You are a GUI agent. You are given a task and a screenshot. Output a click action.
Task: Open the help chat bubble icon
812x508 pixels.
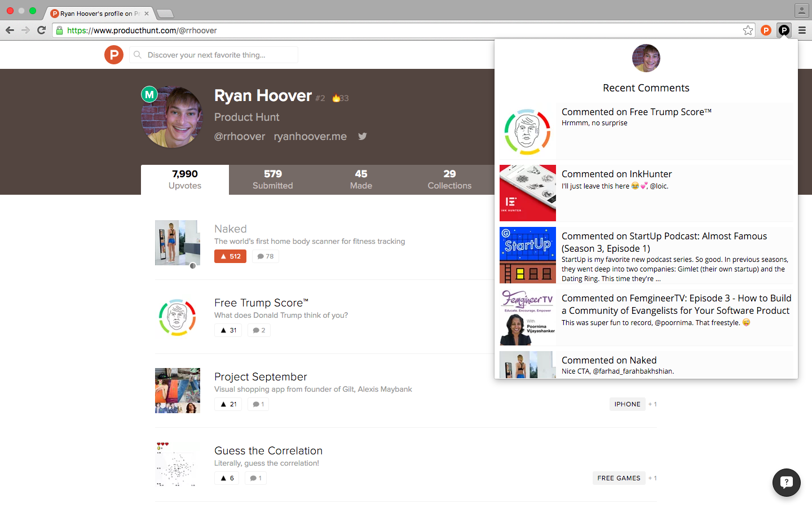pos(787,483)
